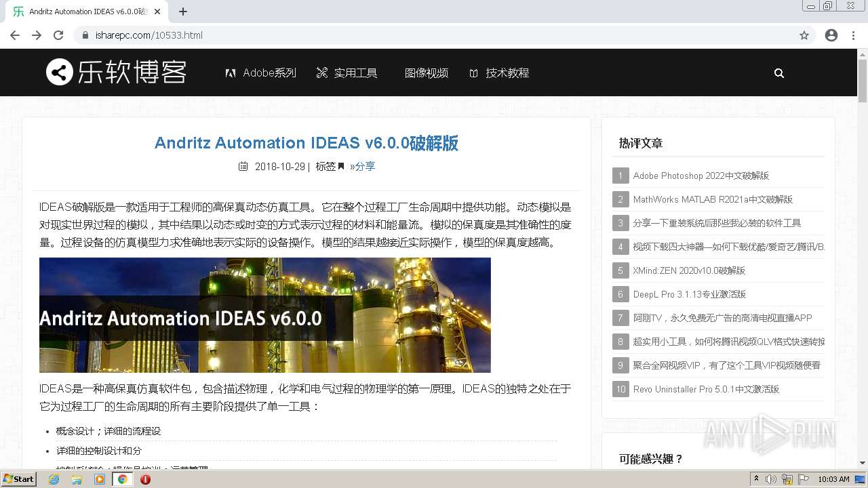The image size is (868, 488).
Task: Click the taskbar clock showing 10:03 AM
Action: (833, 479)
